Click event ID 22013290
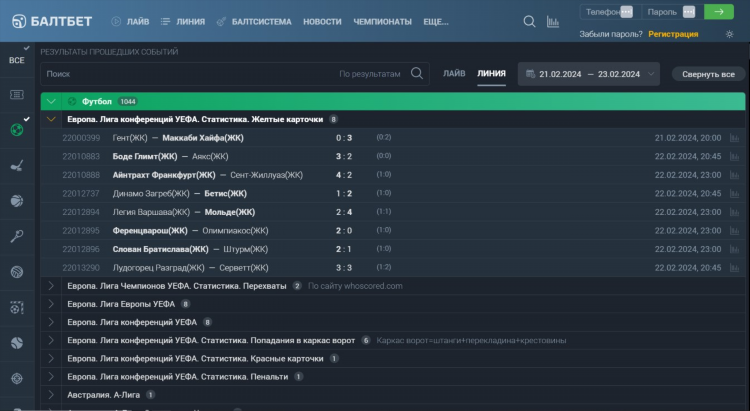Screen dimensions: 750x411 coord(81,268)
